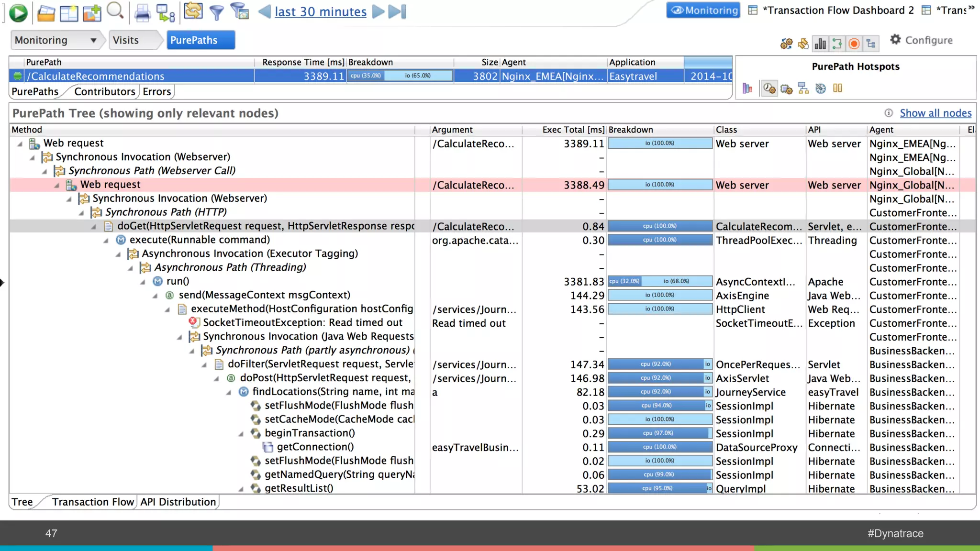The width and height of the screenshot is (980, 551).
Task: Toggle the clock with gear hotspot icon
Action: click(769, 88)
